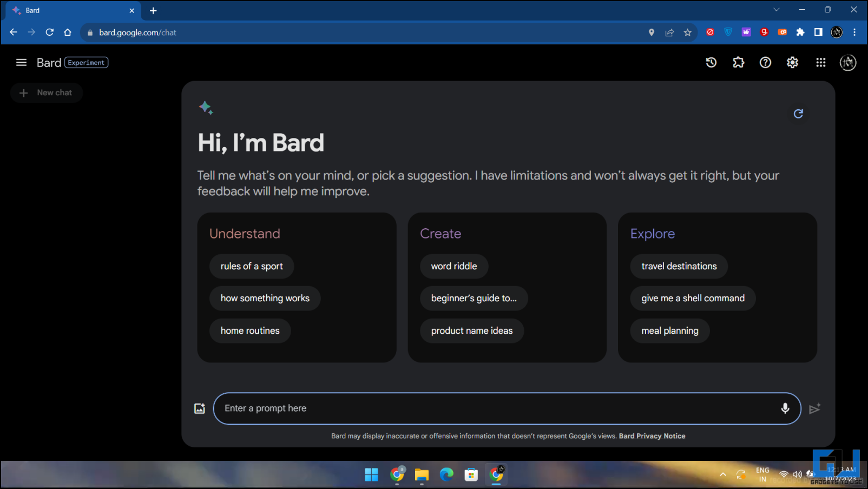The width and height of the screenshot is (868, 489).
Task: Expand the tab search dropdown
Action: pos(776,10)
